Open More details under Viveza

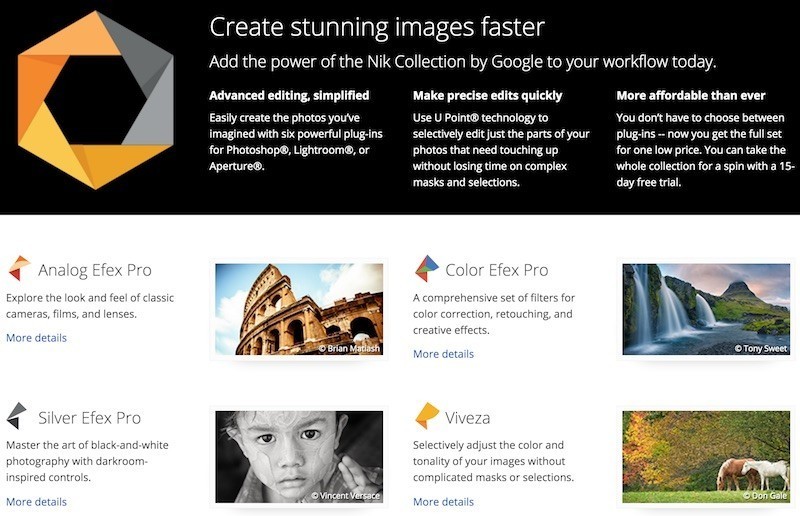(443, 502)
